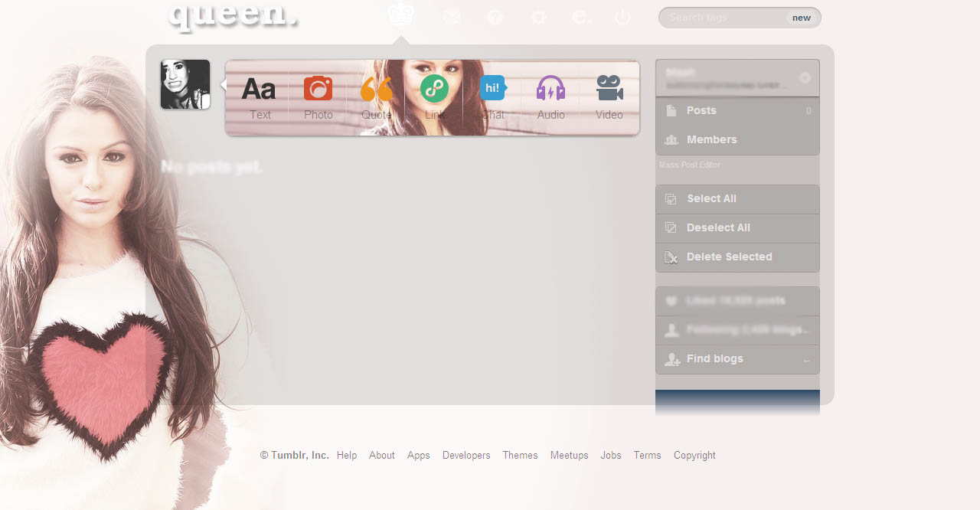Open the Mass Post Editor link

tap(690, 165)
